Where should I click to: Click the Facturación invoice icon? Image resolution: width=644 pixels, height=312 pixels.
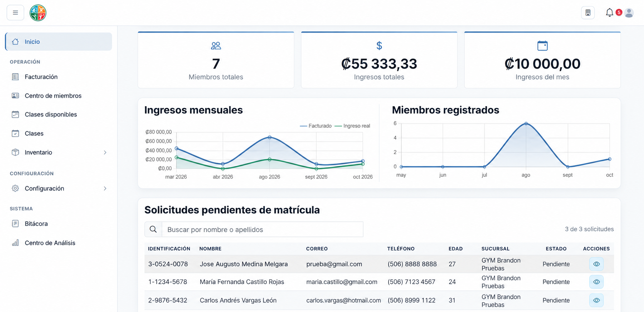pos(15,77)
